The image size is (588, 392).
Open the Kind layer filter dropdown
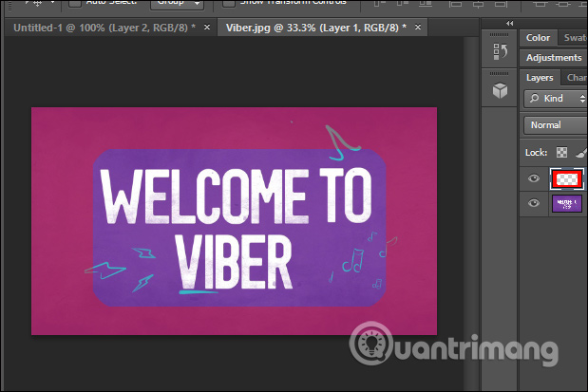tap(556, 99)
